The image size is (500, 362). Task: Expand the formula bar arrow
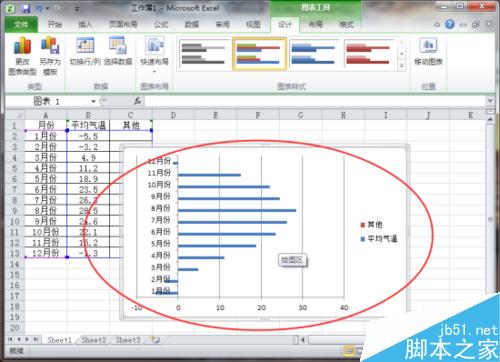490,101
